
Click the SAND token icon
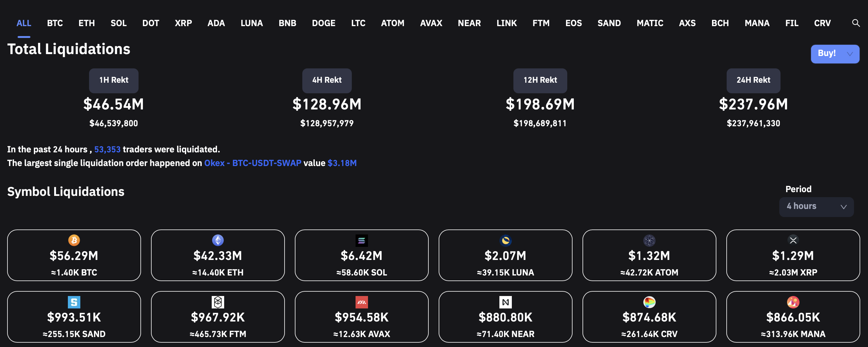tap(74, 302)
